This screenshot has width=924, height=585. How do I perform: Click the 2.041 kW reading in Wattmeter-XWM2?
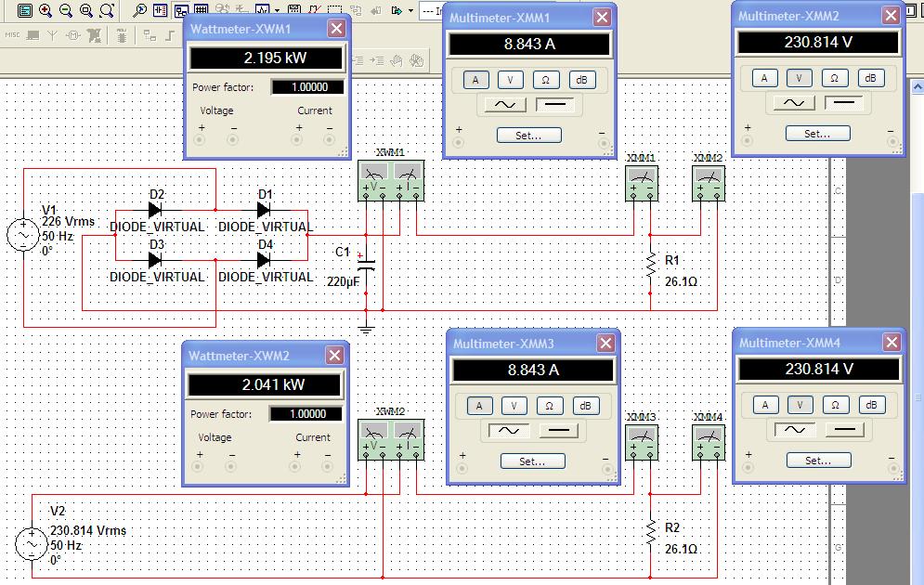pyautogui.click(x=273, y=384)
